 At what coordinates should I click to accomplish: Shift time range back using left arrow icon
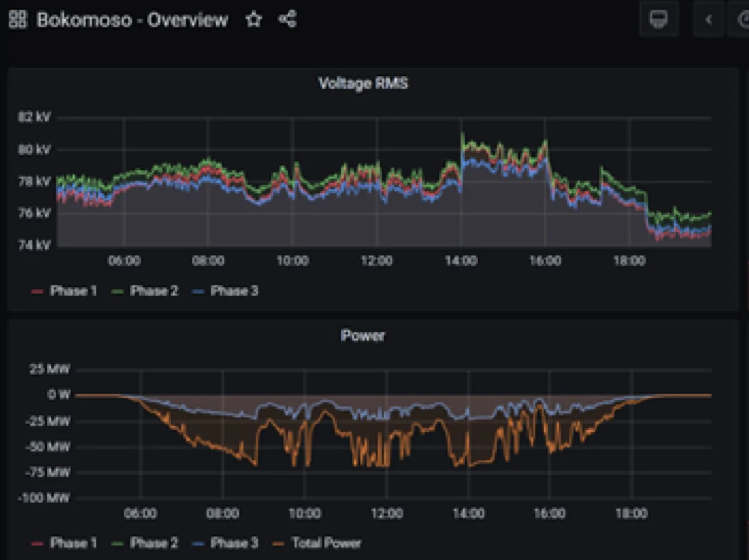click(708, 19)
